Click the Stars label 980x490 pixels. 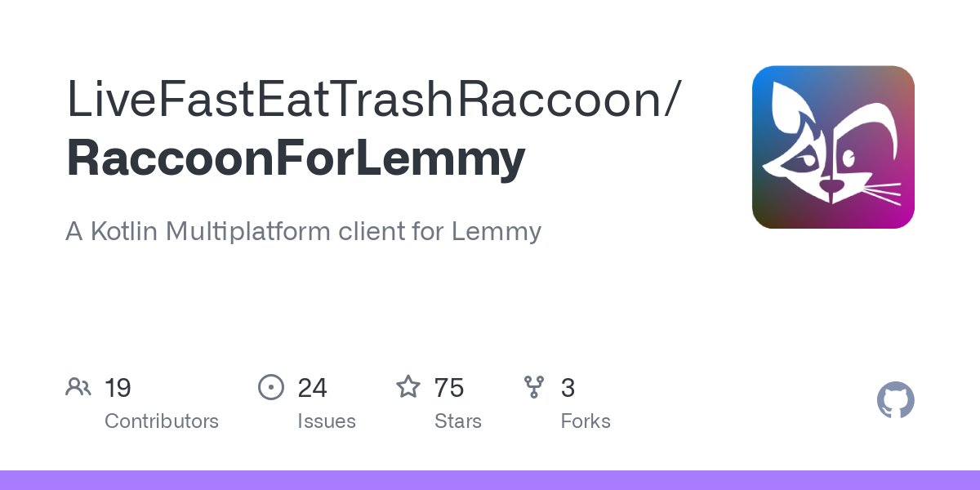(458, 421)
